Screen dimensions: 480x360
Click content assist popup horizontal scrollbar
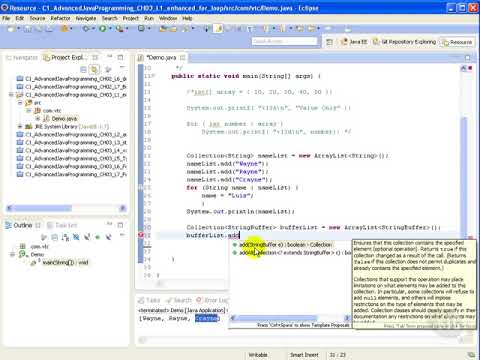coord(290,318)
